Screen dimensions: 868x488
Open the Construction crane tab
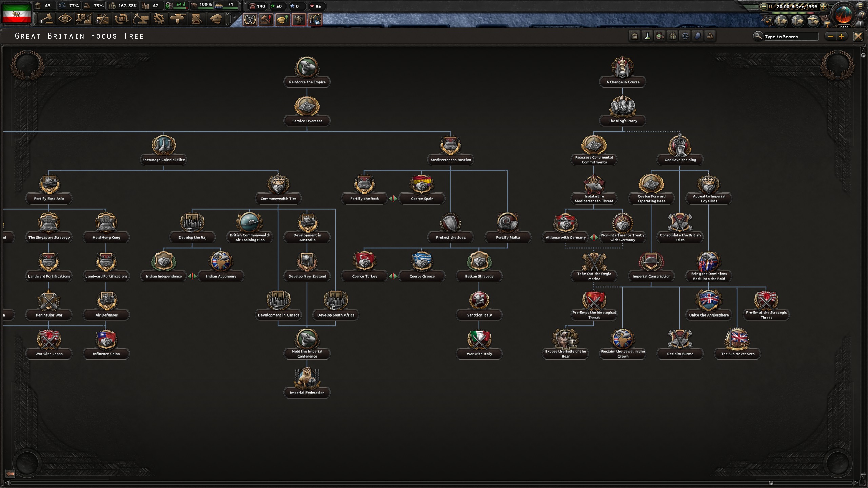point(140,19)
